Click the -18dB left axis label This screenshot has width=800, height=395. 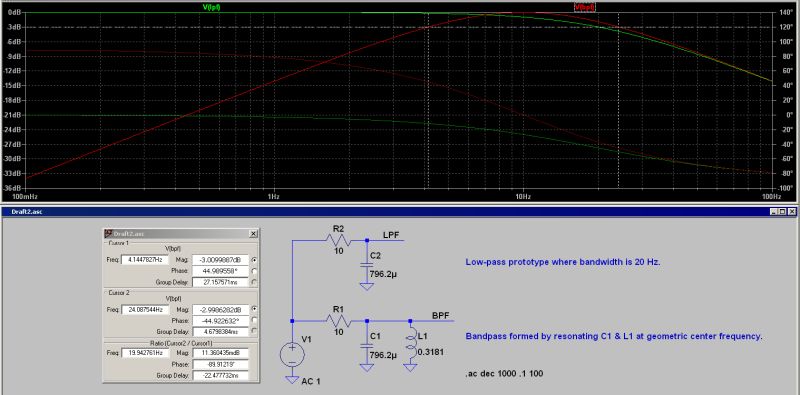12,100
